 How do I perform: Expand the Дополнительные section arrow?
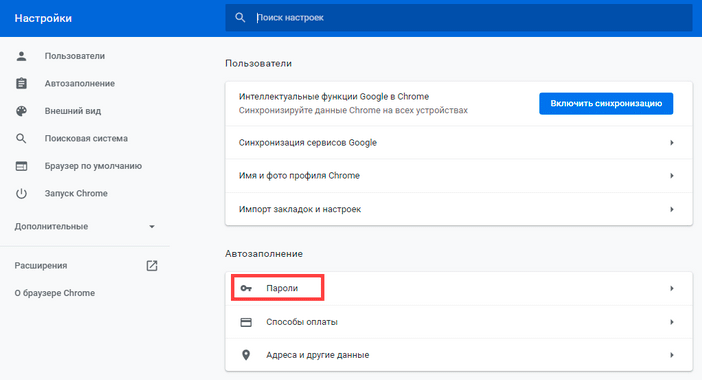152,226
